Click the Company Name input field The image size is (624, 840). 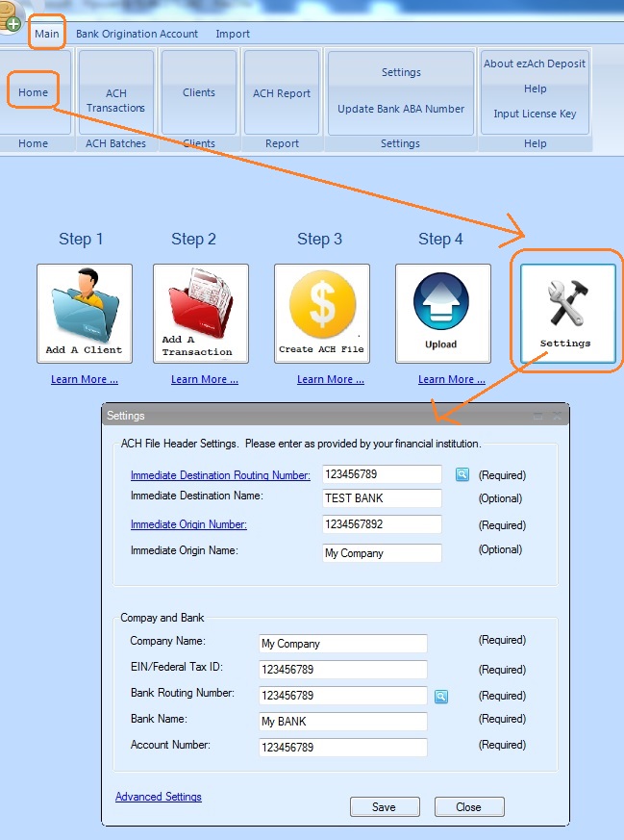tap(343, 644)
